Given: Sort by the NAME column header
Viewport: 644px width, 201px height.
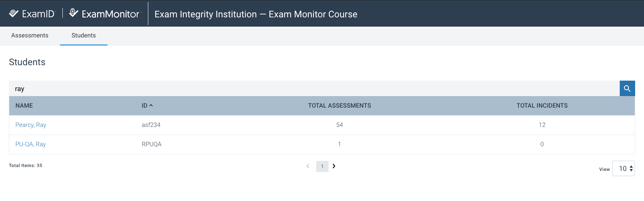Looking at the screenshot, I should [24, 105].
